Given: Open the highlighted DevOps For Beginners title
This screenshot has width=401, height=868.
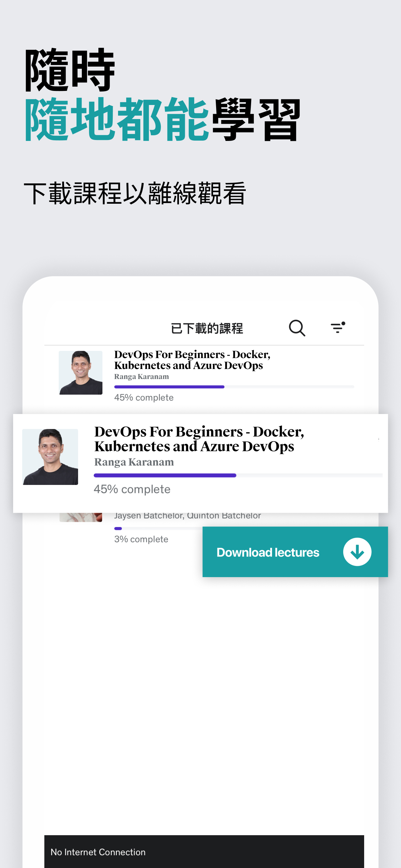Looking at the screenshot, I should (199, 439).
